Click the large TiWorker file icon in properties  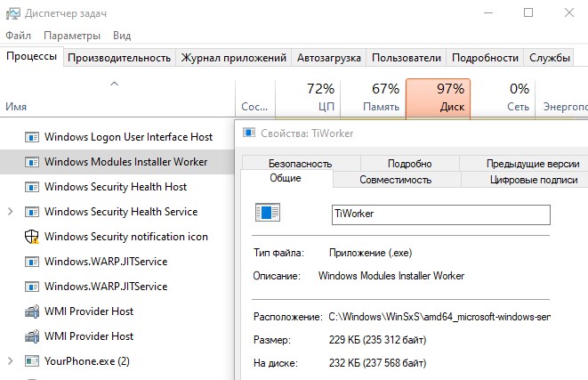(268, 213)
